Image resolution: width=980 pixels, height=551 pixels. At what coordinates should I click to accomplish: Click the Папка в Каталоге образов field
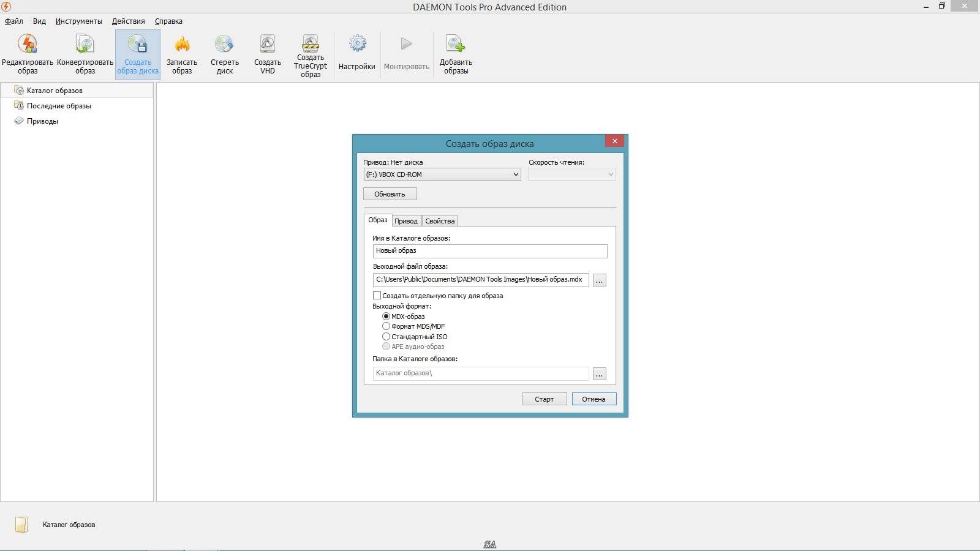[481, 373]
